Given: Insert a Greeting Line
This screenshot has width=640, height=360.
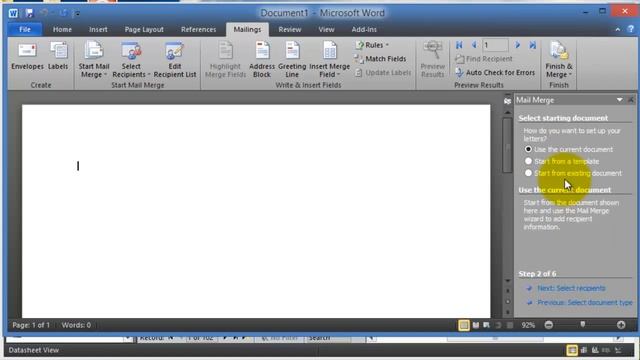Looking at the screenshot, I should (x=292, y=60).
